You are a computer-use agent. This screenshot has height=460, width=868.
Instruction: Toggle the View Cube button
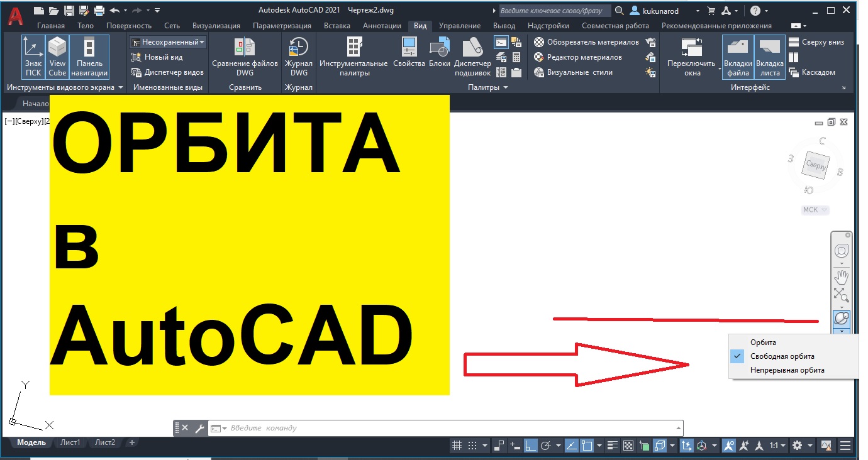tap(57, 57)
